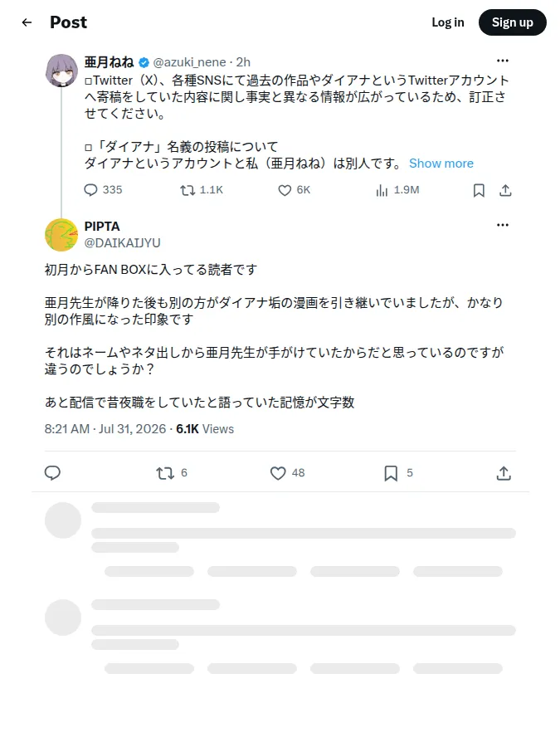The image size is (560, 747).
Task: Click the Sign up button
Action: coord(513,22)
